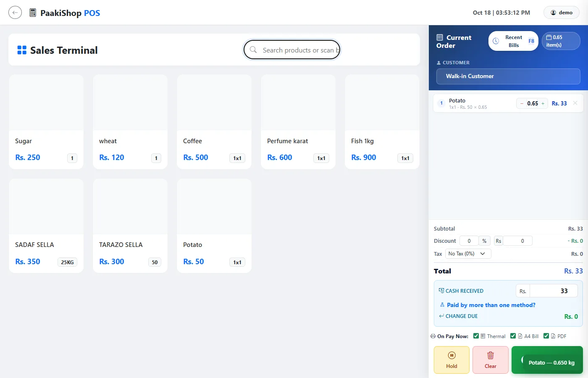The image size is (588, 378).
Task: Open the 0.65 item(s) cart badge
Action: coord(561,41)
